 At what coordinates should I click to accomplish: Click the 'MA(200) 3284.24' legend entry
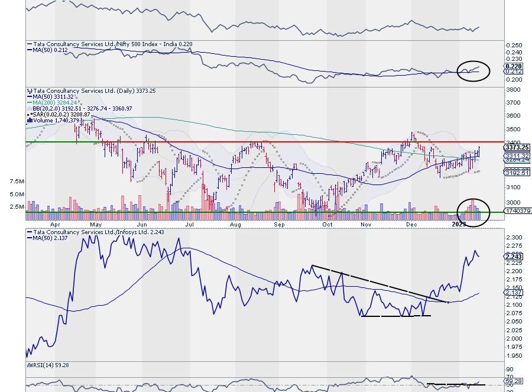[52, 102]
